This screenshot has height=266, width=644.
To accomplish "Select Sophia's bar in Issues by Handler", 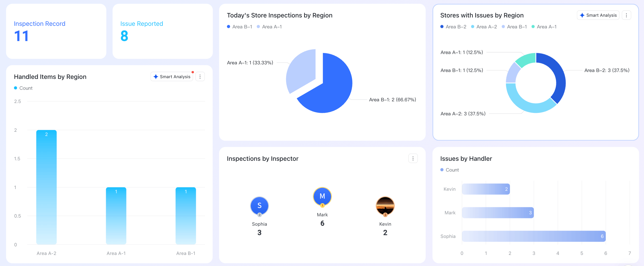I will [x=533, y=236].
